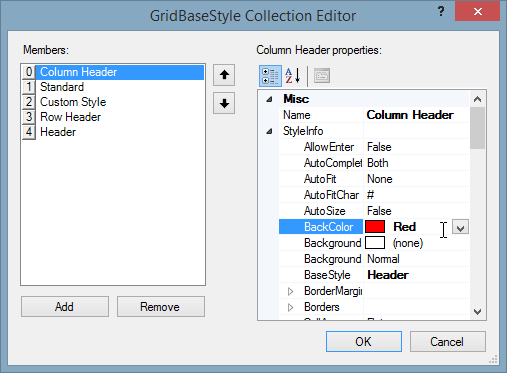
Task: Click property grid scroll down arrow
Action: [x=478, y=312]
